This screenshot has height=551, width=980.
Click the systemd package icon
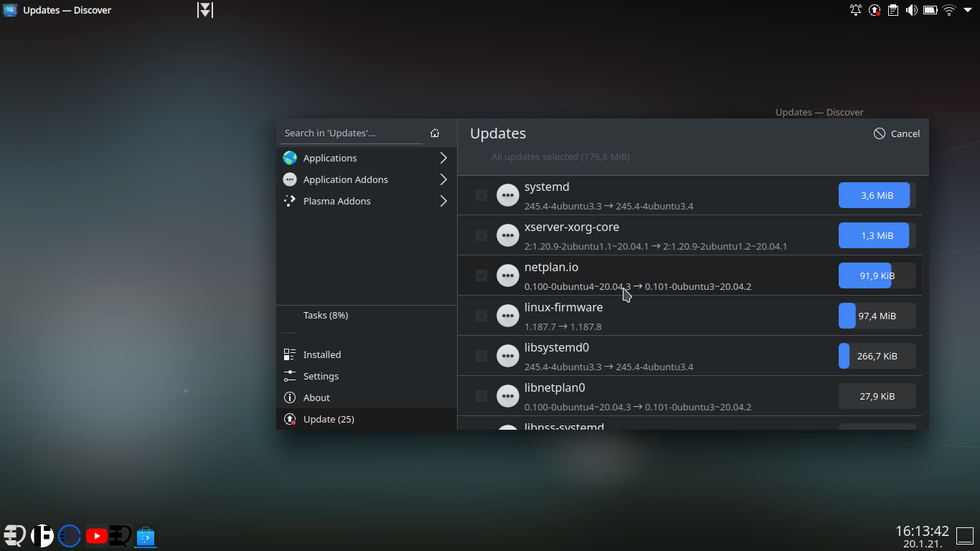coord(508,195)
